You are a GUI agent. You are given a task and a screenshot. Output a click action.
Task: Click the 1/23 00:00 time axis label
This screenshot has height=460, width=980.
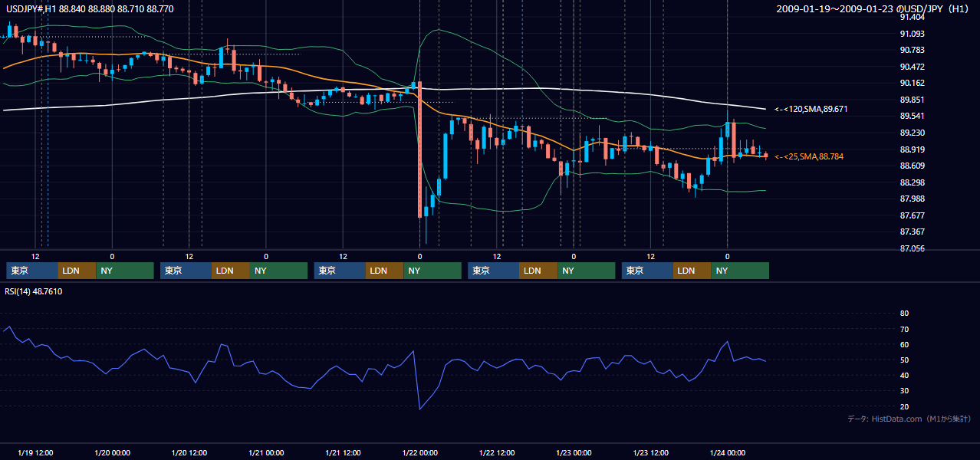(574, 452)
